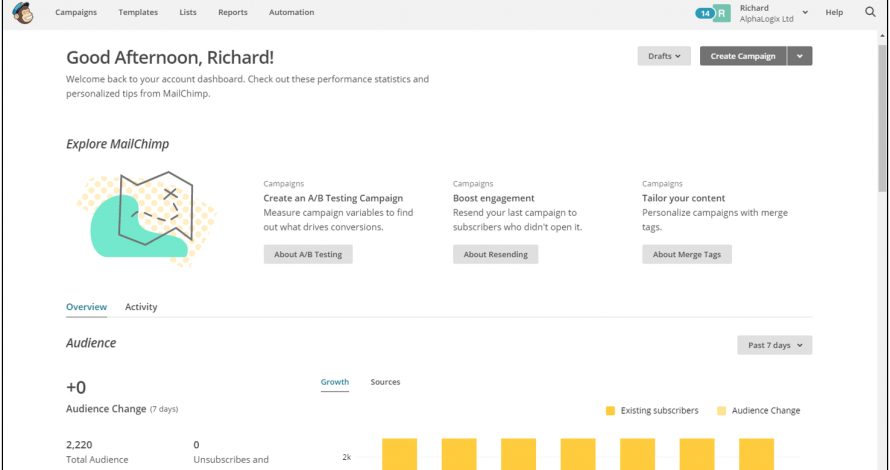The width and height of the screenshot is (890, 470).
Task: Click the Boost engagement heading
Action: point(494,198)
